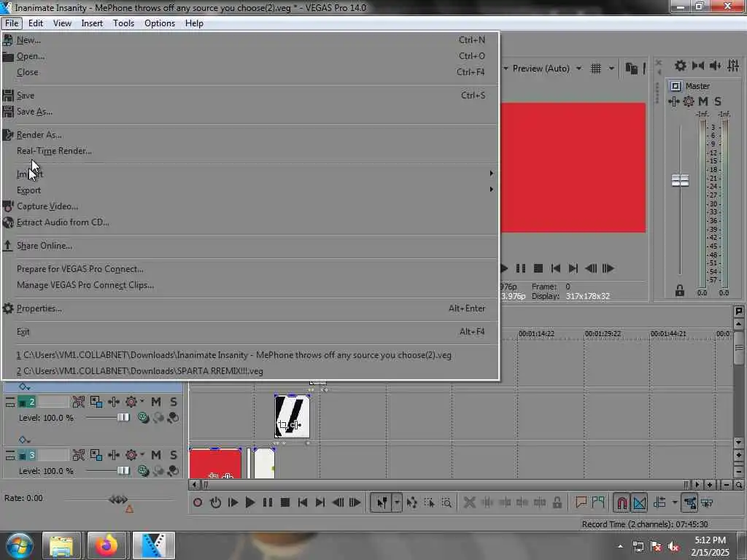Choose Open... from the File menu
747x560 pixels.
[x=251, y=56]
